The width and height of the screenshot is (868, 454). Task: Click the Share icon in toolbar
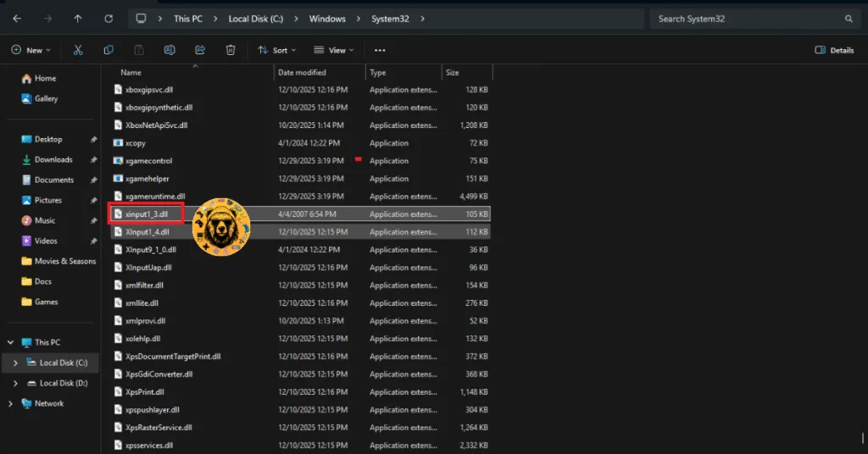(x=200, y=50)
